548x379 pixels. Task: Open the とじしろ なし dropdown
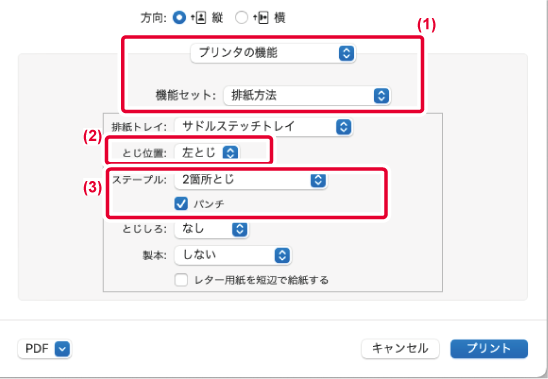pyautogui.click(x=211, y=229)
